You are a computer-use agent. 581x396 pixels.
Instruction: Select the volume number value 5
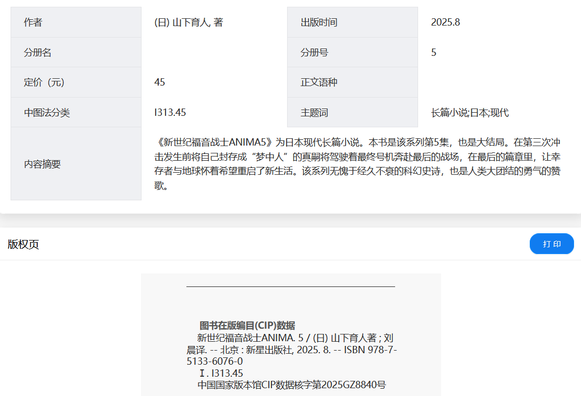[x=434, y=52]
